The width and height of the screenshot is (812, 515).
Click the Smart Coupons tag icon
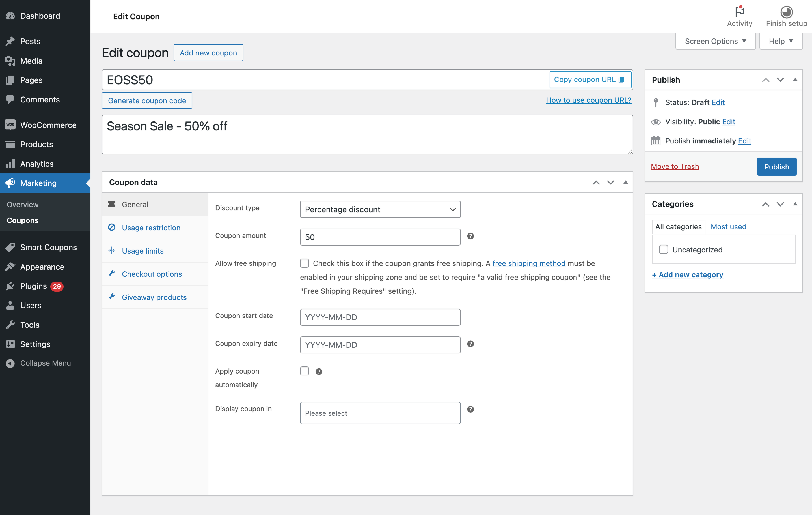point(10,247)
